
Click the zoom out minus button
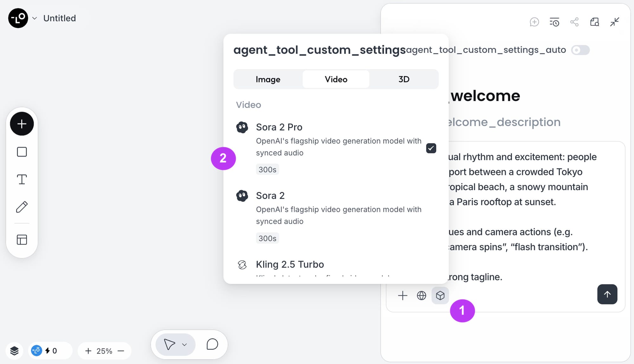click(x=121, y=351)
